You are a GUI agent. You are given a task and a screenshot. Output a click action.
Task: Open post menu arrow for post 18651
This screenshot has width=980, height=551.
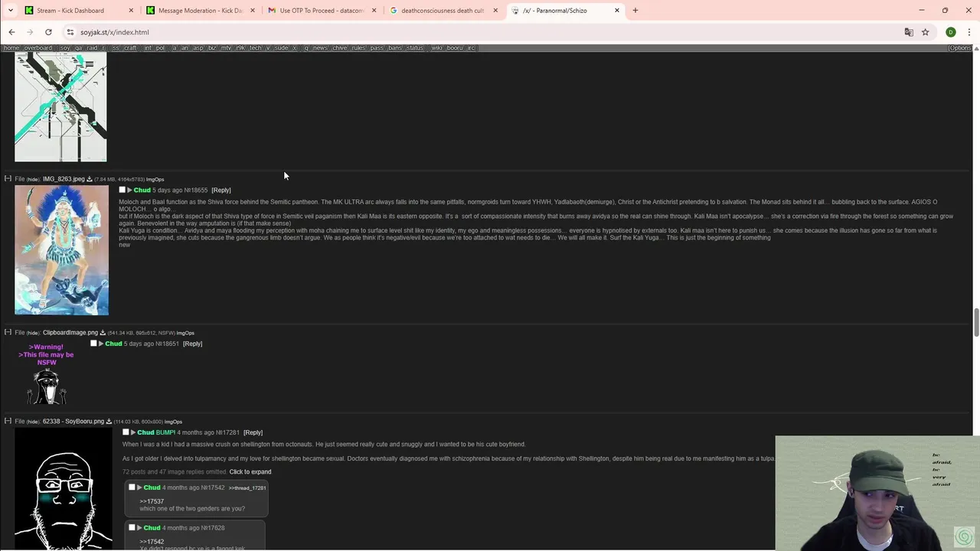pyautogui.click(x=101, y=344)
